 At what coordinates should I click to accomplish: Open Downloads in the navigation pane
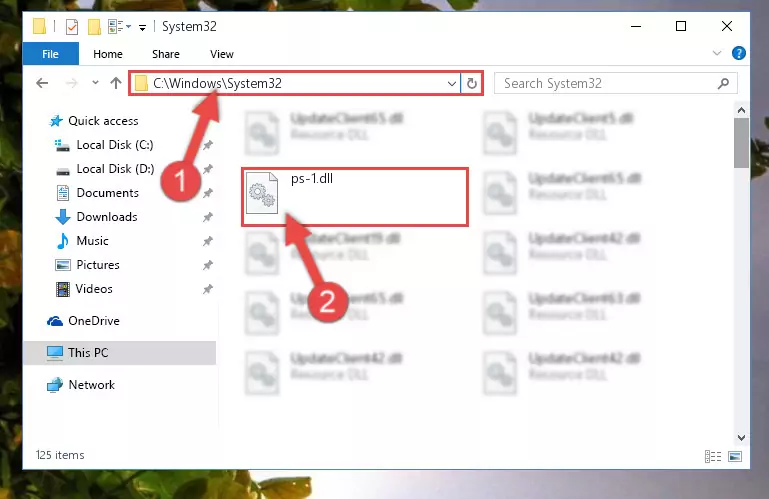click(x=107, y=217)
